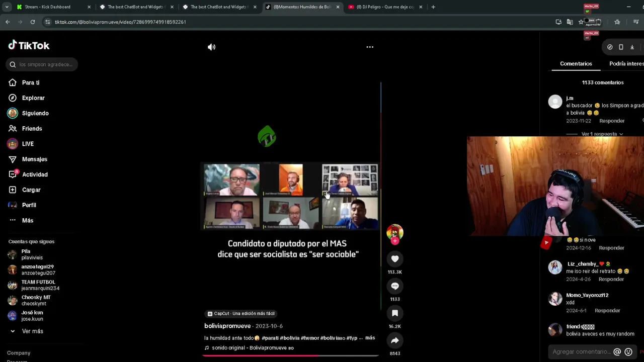Open followed account TEAM FUTBOL

coord(40,285)
